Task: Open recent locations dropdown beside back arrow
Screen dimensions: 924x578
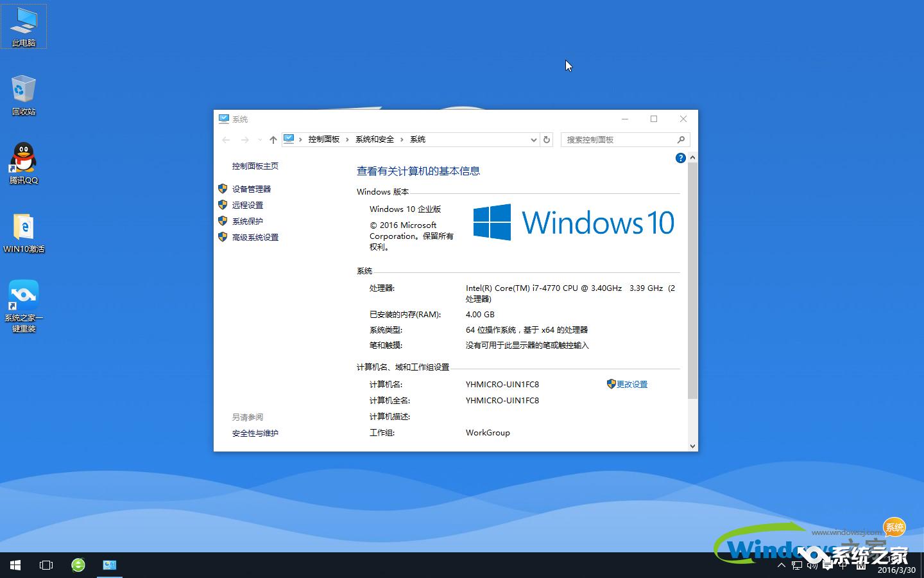Action: 259,139
